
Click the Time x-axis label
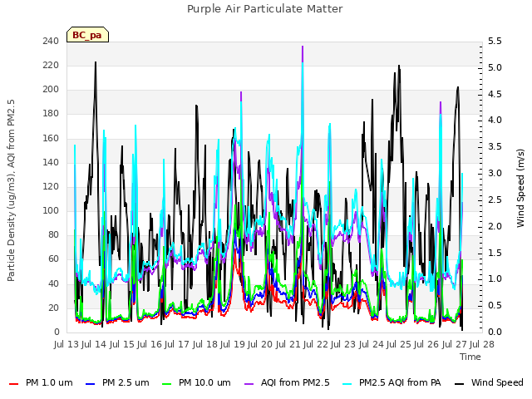point(470,357)
